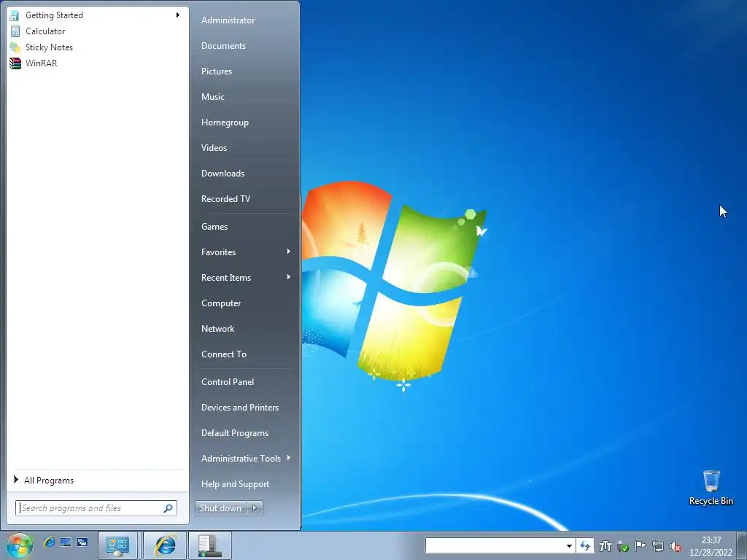The width and height of the screenshot is (747, 560).
Task: Open the large Internet Explorer taskbar button
Action: (165, 545)
